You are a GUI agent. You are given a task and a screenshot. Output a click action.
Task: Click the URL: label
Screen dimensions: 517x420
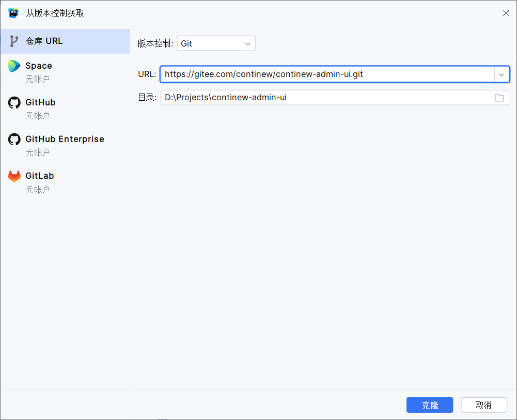pyautogui.click(x=147, y=74)
